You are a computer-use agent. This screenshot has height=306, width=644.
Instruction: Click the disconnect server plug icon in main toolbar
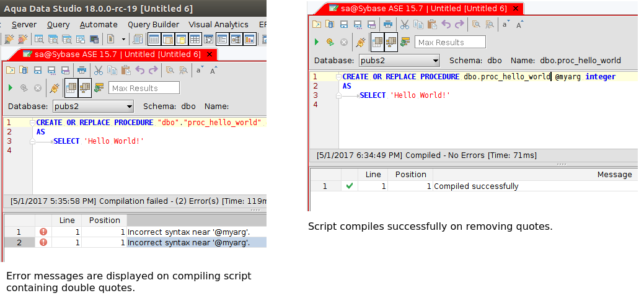point(22,40)
